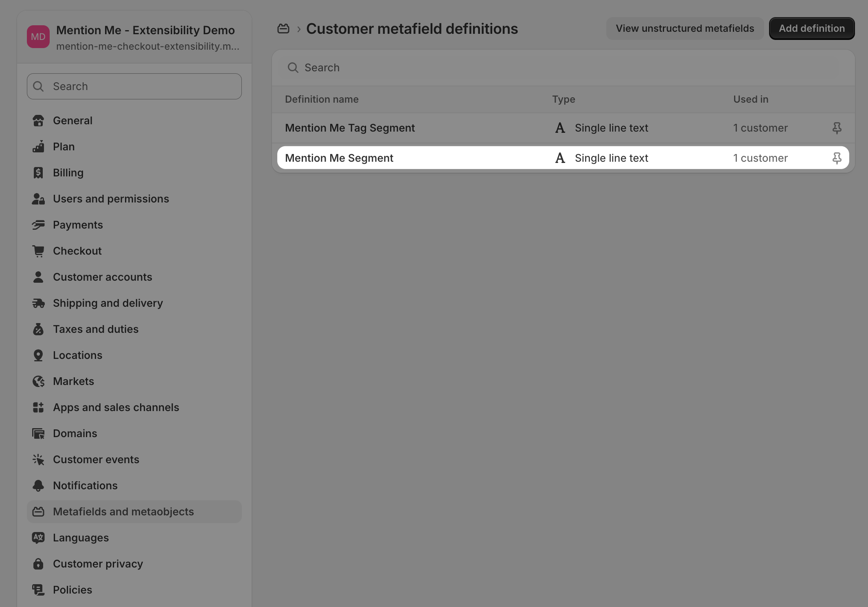The image size is (868, 607).
Task: Click the Metafields and metaobjects box icon
Action: click(39, 512)
